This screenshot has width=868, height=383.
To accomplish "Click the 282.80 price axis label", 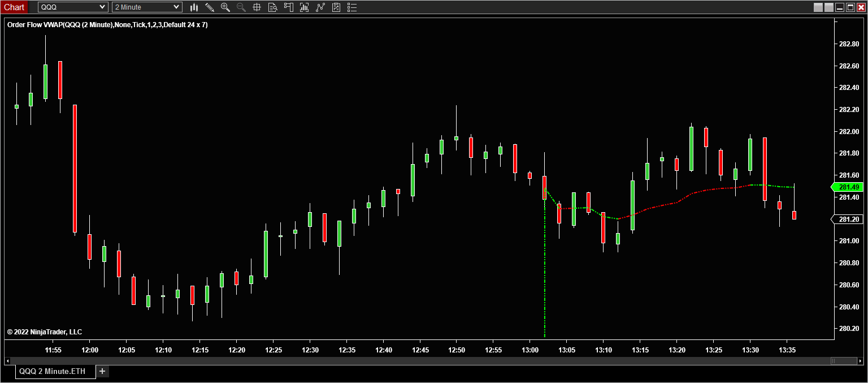I will 849,44.
